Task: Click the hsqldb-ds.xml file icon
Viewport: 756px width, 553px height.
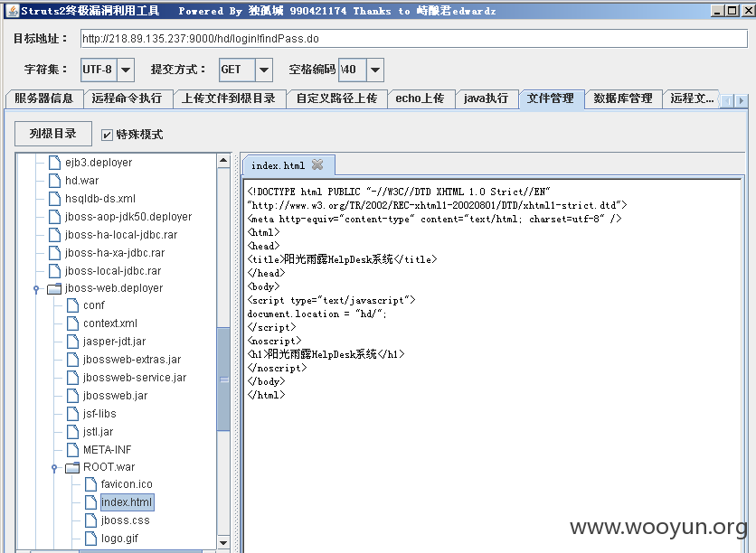Action: coord(54,199)
